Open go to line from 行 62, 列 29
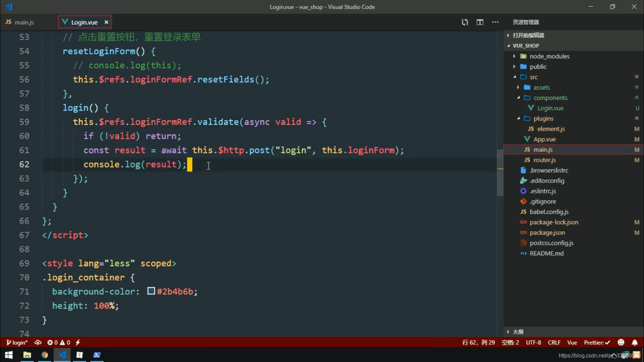The image size is (644, 362). pos(478,343)
